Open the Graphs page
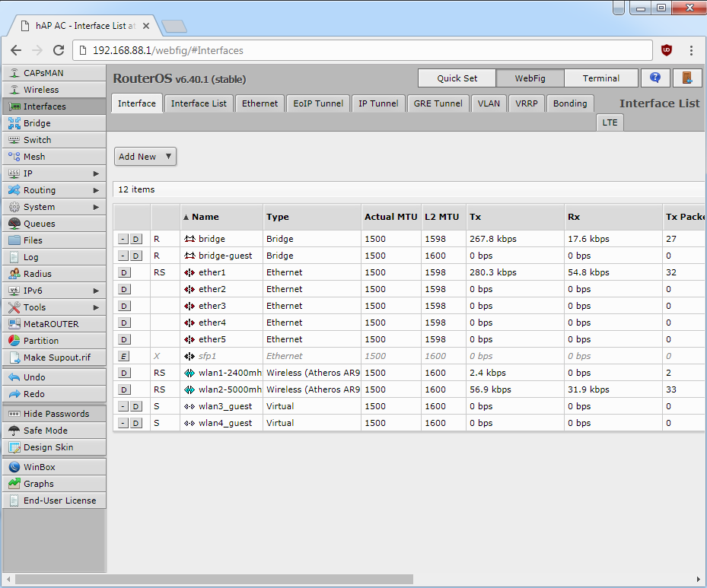 [x=54, y=484]
